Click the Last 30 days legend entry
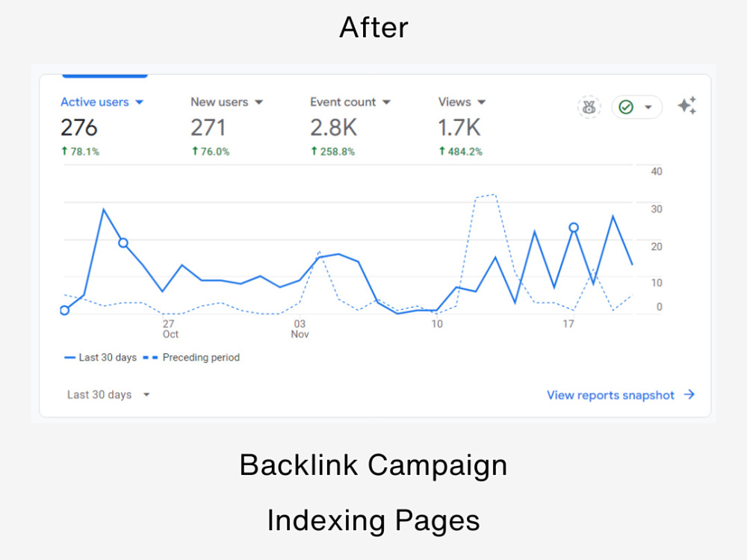The height and width of the screenshot is (560, 747). (101, 358)
